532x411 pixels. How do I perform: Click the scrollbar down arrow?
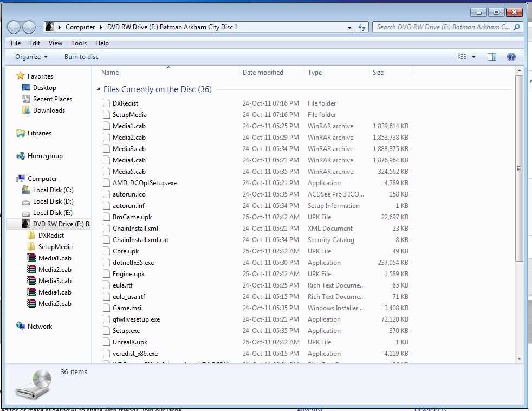pyautogui.click(x=520, y=359)
